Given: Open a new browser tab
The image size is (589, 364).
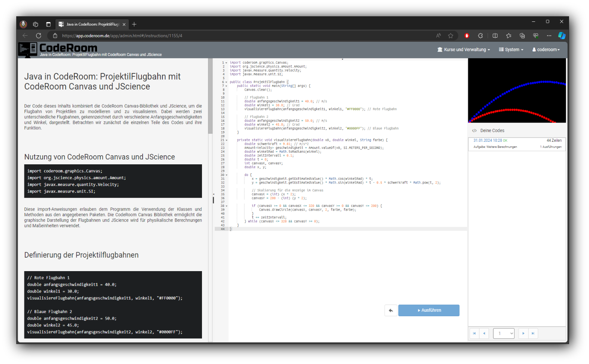Looking at the screenshot, I should pos(134,24).
